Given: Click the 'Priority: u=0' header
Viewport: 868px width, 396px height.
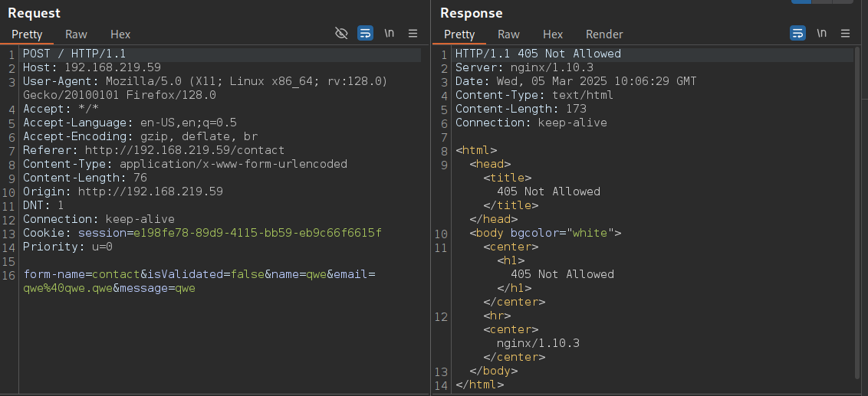Looking at the screenshot, I should [x=67, y=247].
